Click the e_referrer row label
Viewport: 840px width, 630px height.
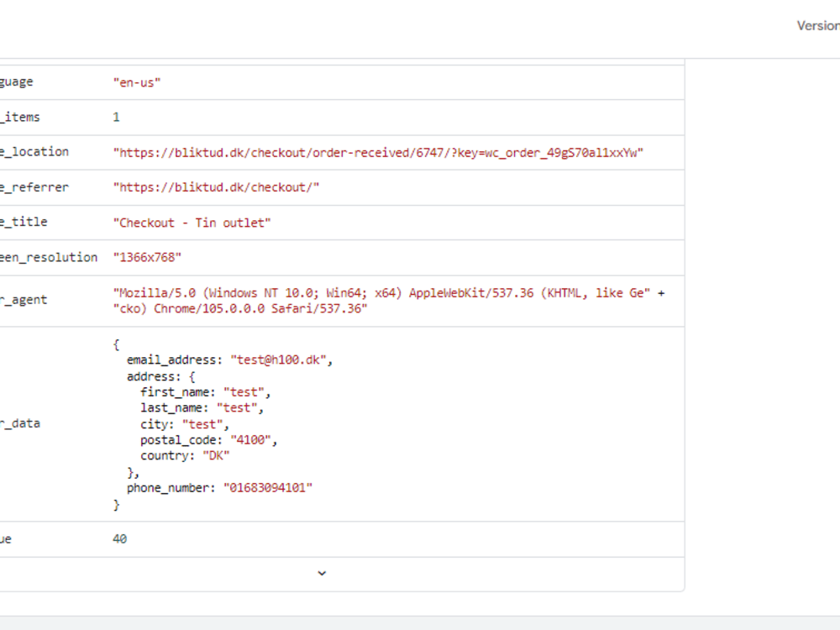pos(34,187)
